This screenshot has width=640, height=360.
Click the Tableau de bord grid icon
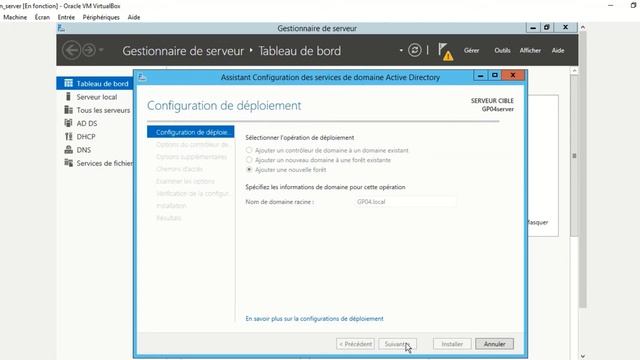(x=69, y=83)
